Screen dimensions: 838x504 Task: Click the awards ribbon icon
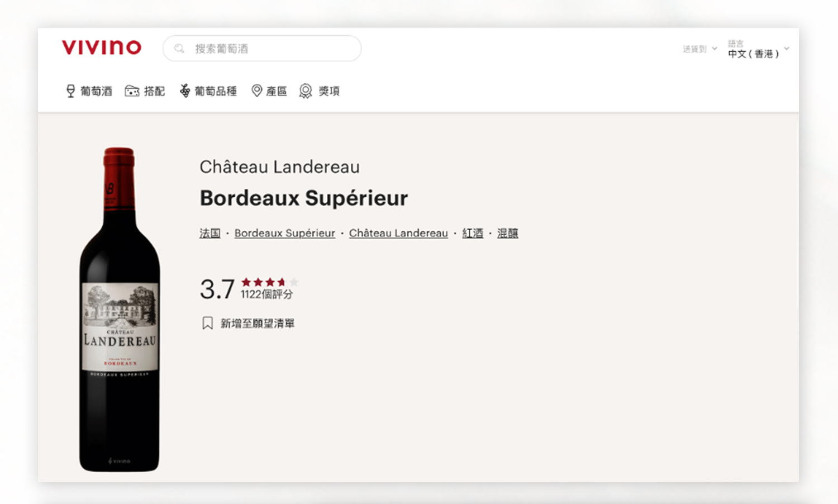coord(305,91)
